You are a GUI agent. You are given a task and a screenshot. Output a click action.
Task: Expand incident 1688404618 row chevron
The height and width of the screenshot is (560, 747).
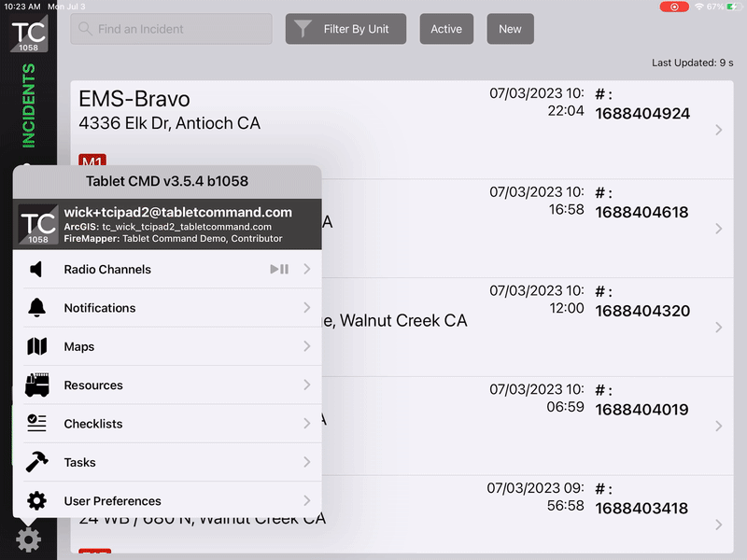pyautogui.click(x=718, y=229)
